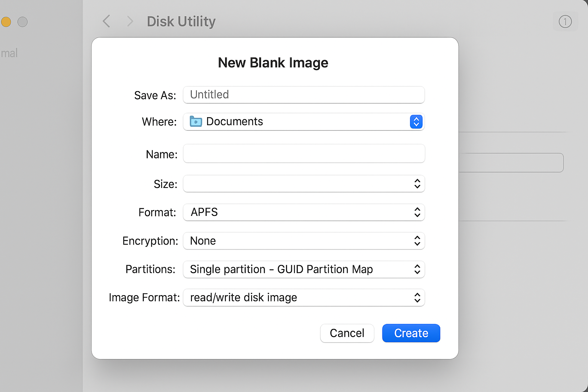
Task: Change the Format from APFS
Action: (x=304, y=212)
